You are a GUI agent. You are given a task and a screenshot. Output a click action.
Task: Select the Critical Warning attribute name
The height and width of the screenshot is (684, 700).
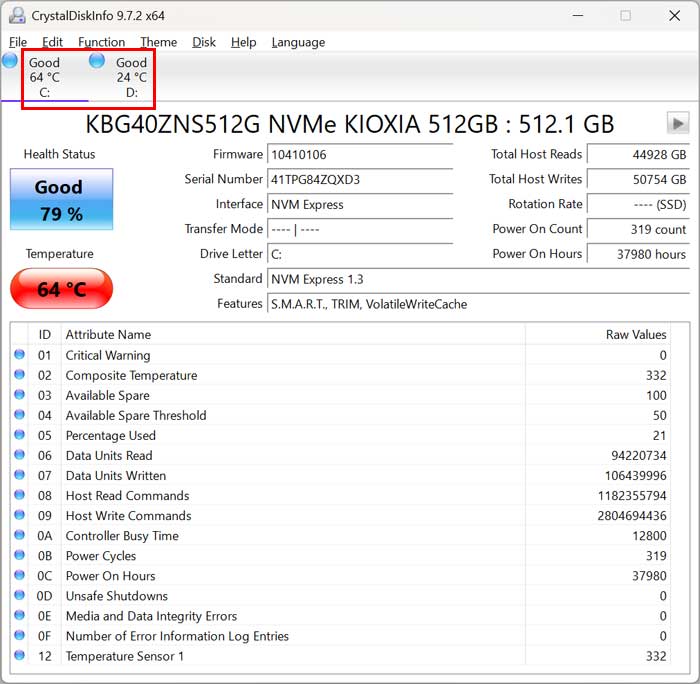point(108,355)
